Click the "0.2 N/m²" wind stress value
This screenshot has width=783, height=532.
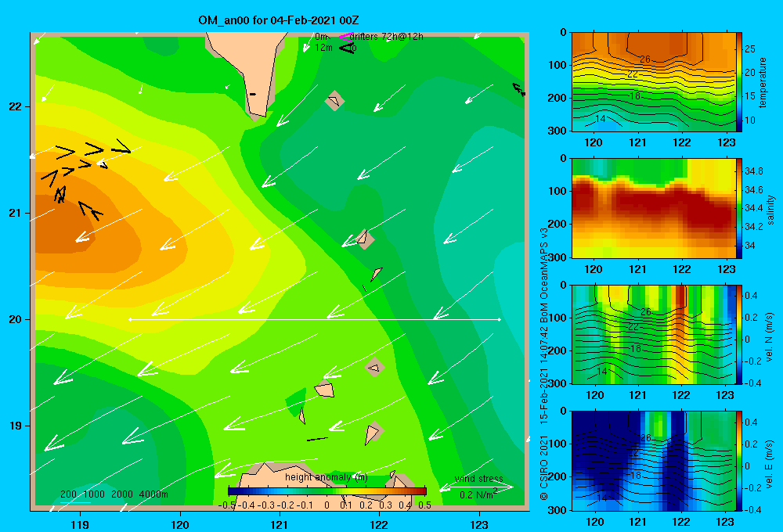point(478,494)
